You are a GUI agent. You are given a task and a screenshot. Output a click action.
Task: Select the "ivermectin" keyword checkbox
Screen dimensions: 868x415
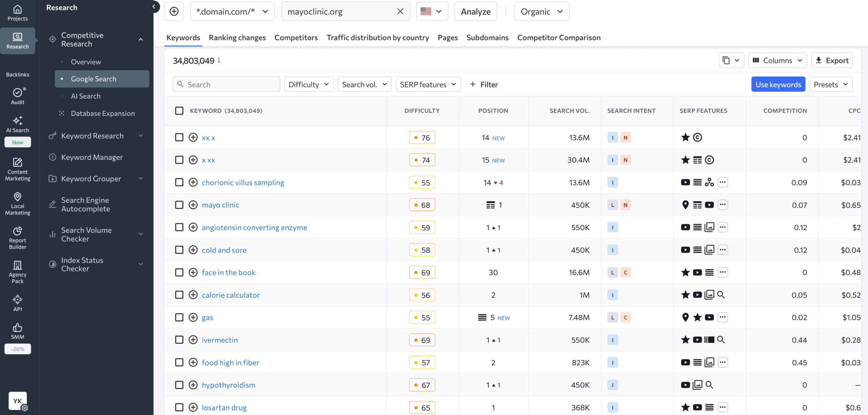(x=179, y=340)
